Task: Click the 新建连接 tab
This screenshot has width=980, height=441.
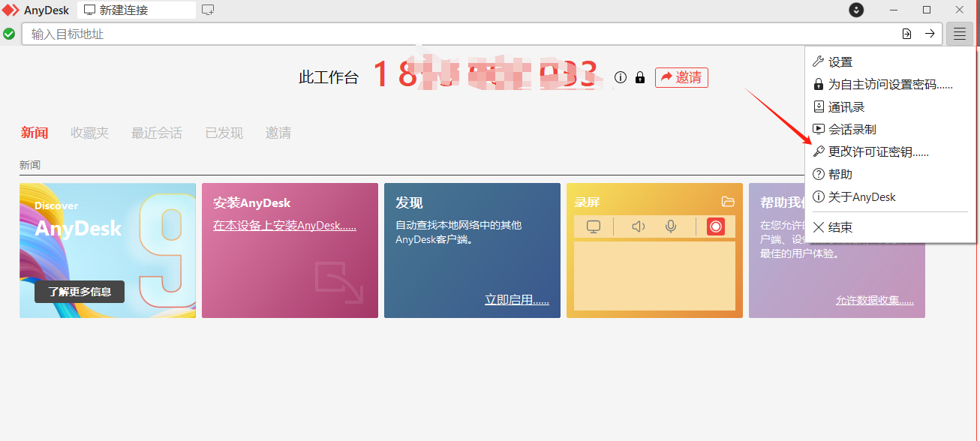Action: pos(137,10)
